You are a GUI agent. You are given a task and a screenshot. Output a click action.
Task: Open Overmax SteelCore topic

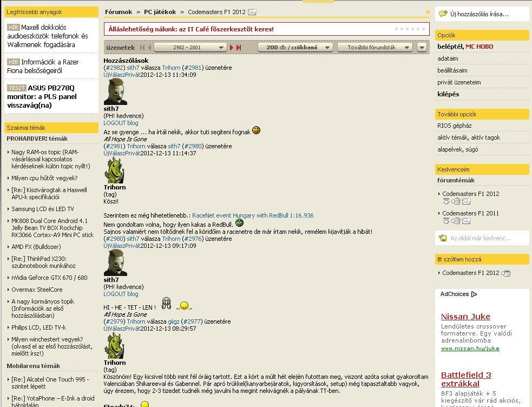click(x=37, y=290)
